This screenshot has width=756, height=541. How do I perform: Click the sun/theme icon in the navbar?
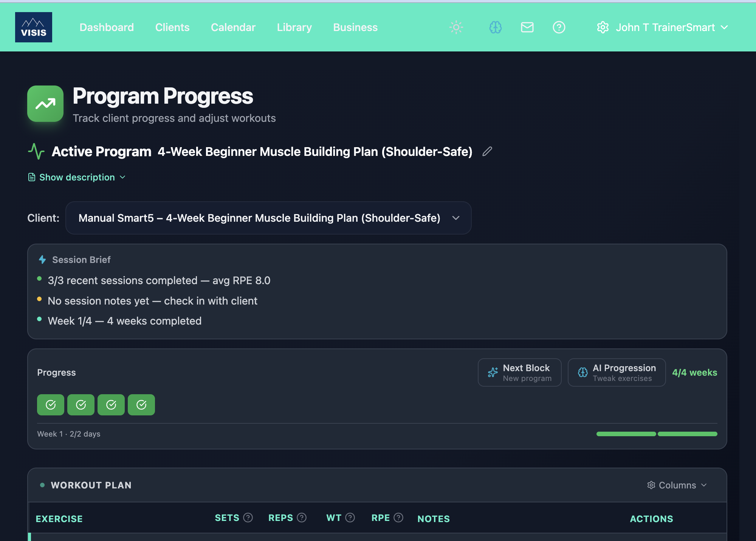[456, 27]
